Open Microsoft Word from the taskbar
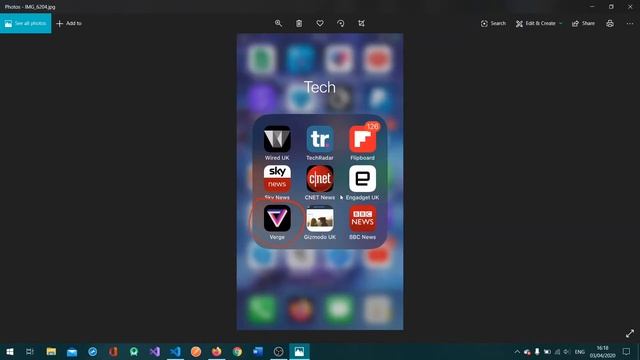The height and width of the screenshot is (360, 640). [x=258, y=351]
